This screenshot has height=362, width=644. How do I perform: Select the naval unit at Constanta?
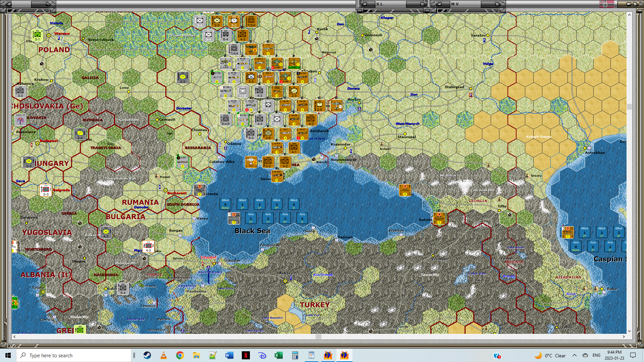(x=200, y=190)
